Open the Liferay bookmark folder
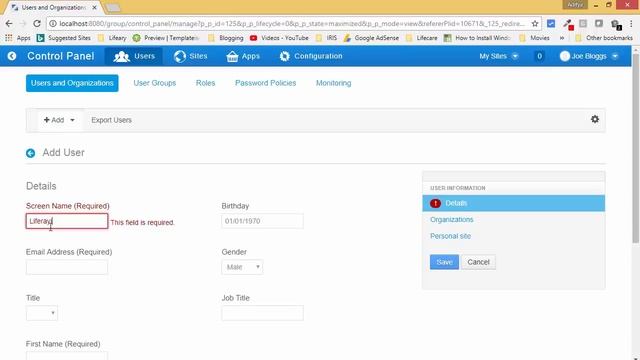The width and height of the screenshot is (640, 360). (x=113, y=38)
